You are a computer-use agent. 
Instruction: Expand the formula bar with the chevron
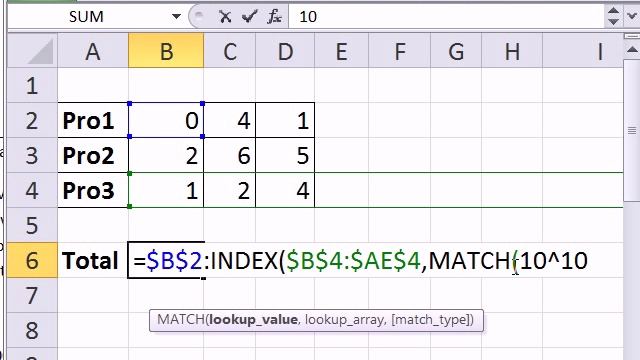coord(632,16)
